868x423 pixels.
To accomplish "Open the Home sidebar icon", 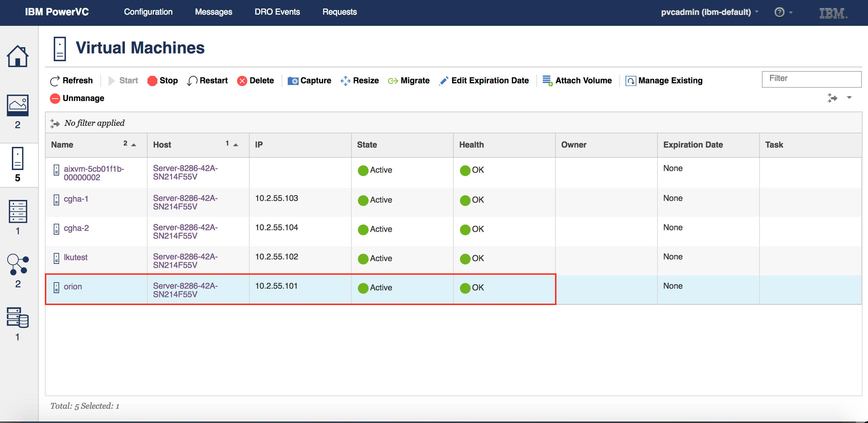I will (17, 56).
